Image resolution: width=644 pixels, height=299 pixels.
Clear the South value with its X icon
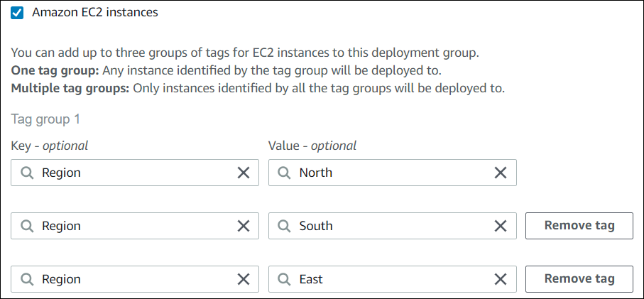[500, 226]
